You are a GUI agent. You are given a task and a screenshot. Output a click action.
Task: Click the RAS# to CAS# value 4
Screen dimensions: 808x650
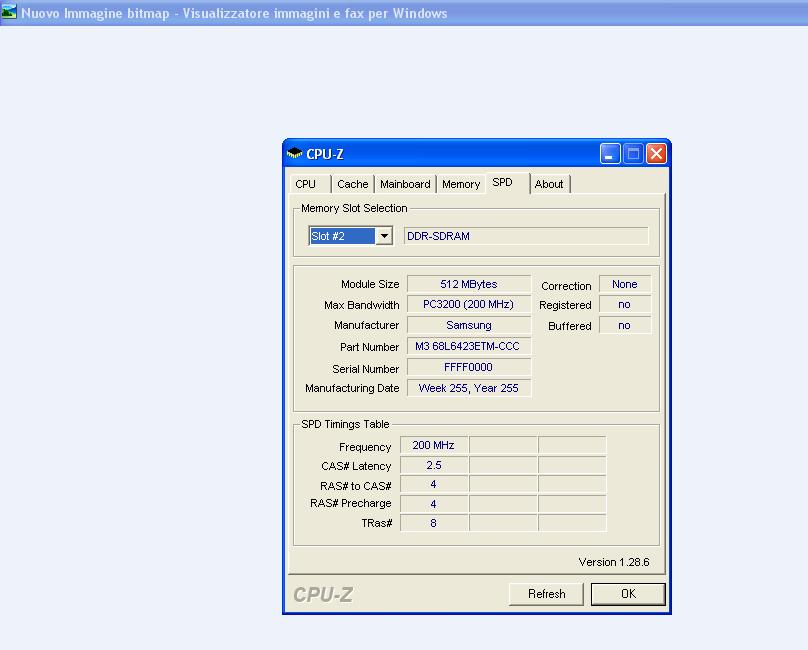click(x=433, y=484)
